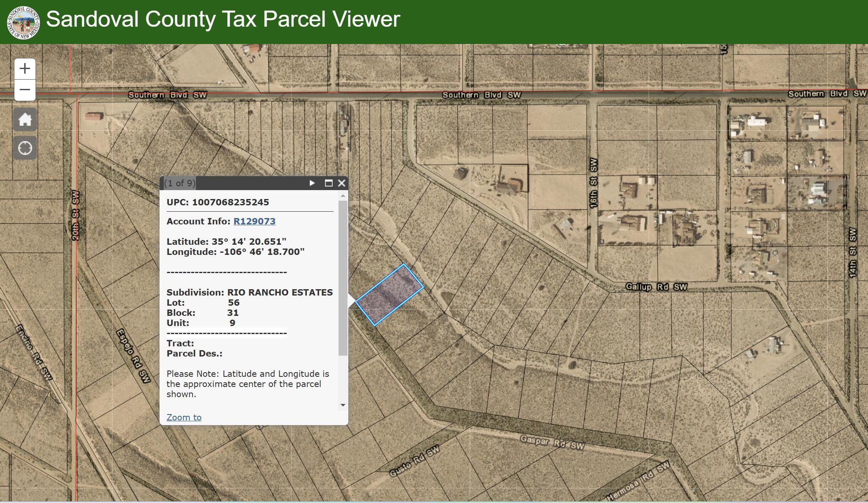Click the Gallup Rd SW label
This screenshot has height=503, width=868.
tap(656, 287)
